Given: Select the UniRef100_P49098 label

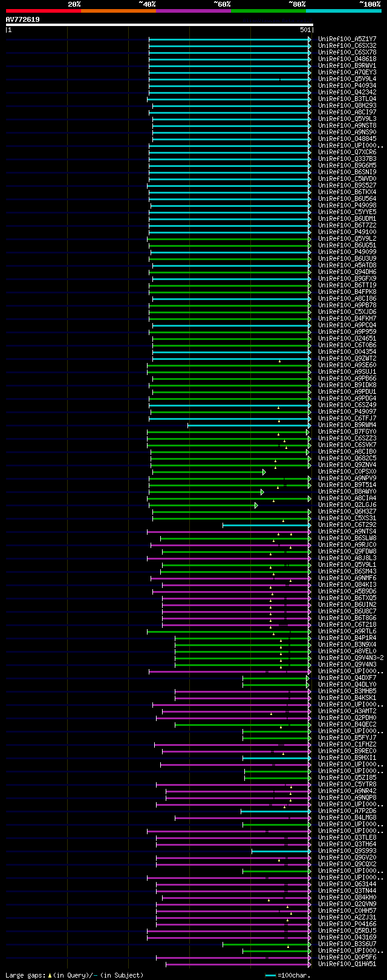Looking at the screenshot, I should [x=347, y=206].
